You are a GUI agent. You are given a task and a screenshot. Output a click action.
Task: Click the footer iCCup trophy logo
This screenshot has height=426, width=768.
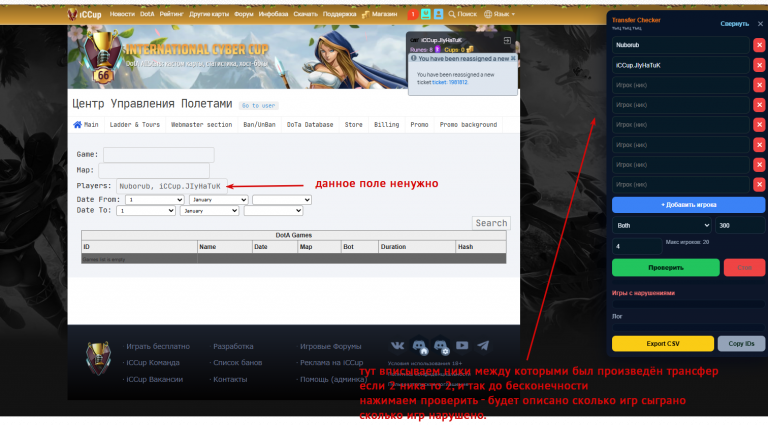98,358
